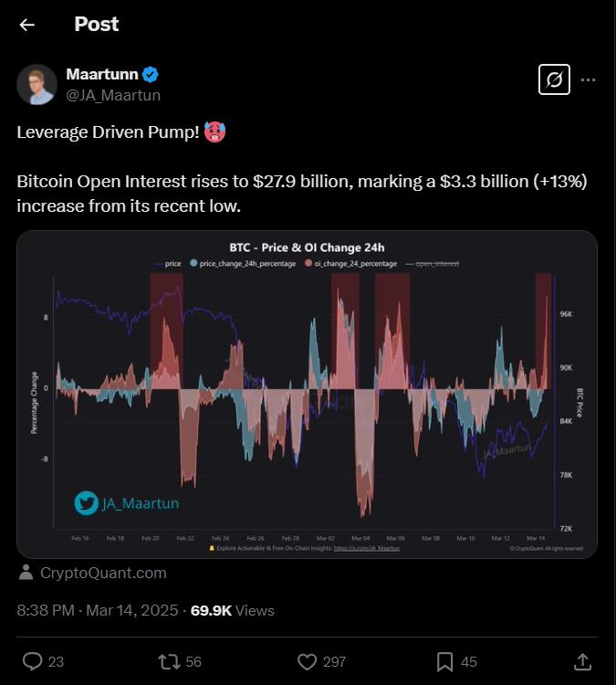
Task: Open the Grok slashed-circle icon
Action: point(554,79)
